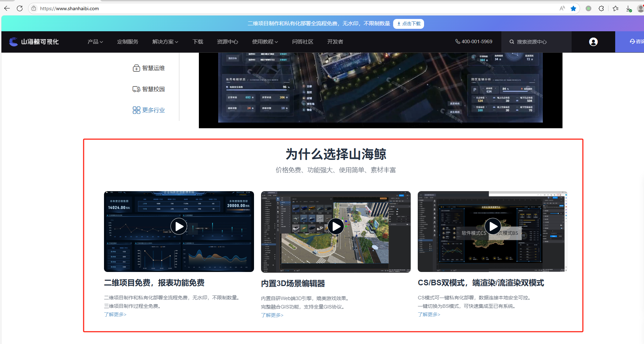Click the 山海鲸可视化 logo
644x344 pixels.
(x=34, y=42)
